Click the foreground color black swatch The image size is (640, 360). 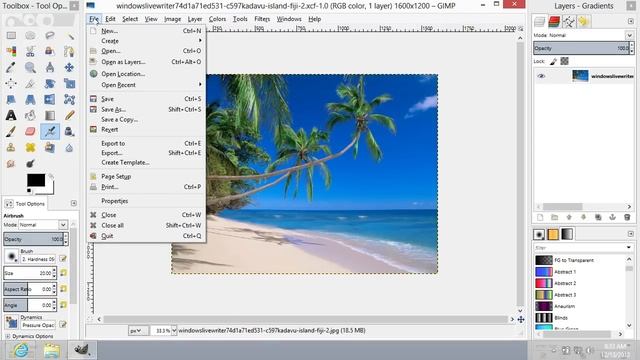pyautogui.click(x=36, y=180)
